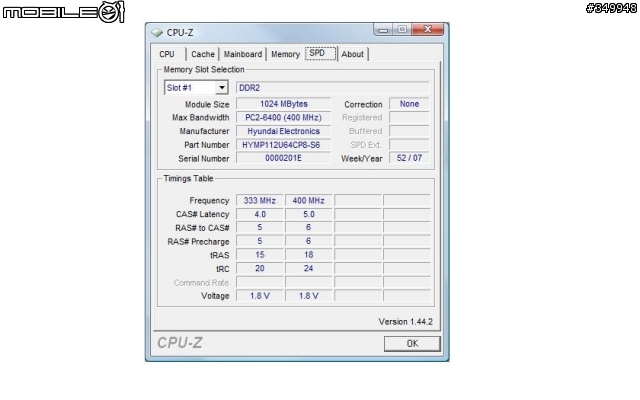640x400 pixels.
Task: Click the Version 1.44.2 text
Action: tap(406, 322)
